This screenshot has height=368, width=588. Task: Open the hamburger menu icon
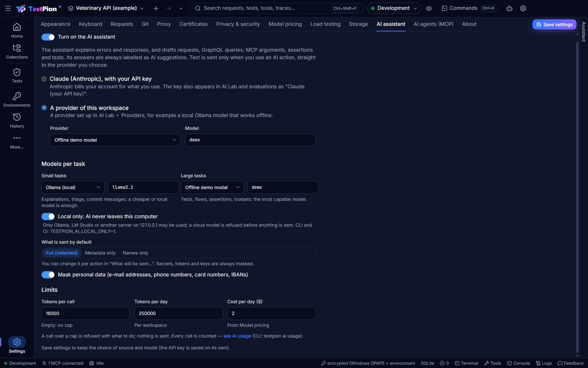[8, 8]
